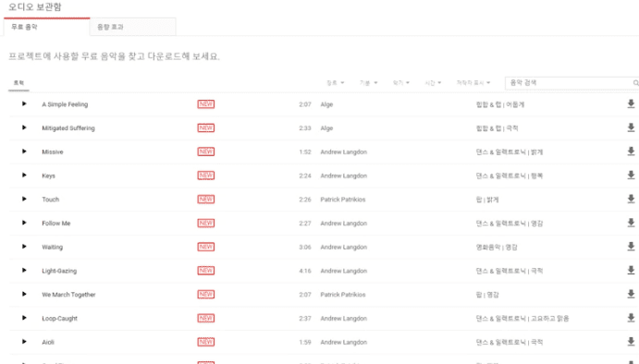Switch to the 음향 효과 tab
Viewport: 639px width, 364px height.
tap(133, 27)
